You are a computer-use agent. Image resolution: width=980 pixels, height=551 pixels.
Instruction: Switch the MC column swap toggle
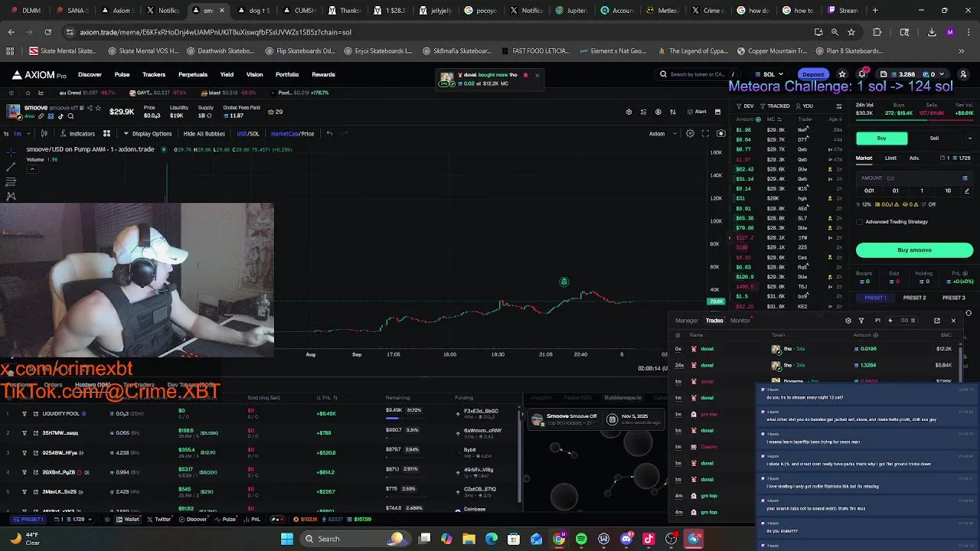pyautogui.click(x=779, y=119)
